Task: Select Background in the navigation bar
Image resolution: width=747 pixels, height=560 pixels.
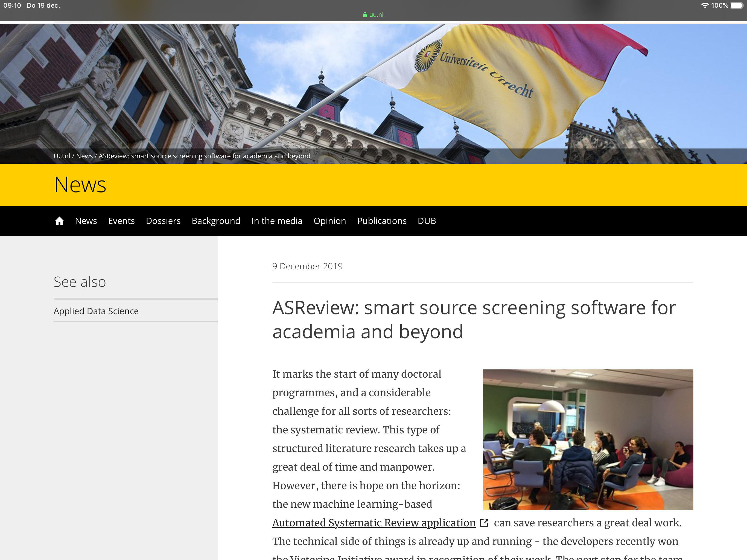Action: point(216,221)
